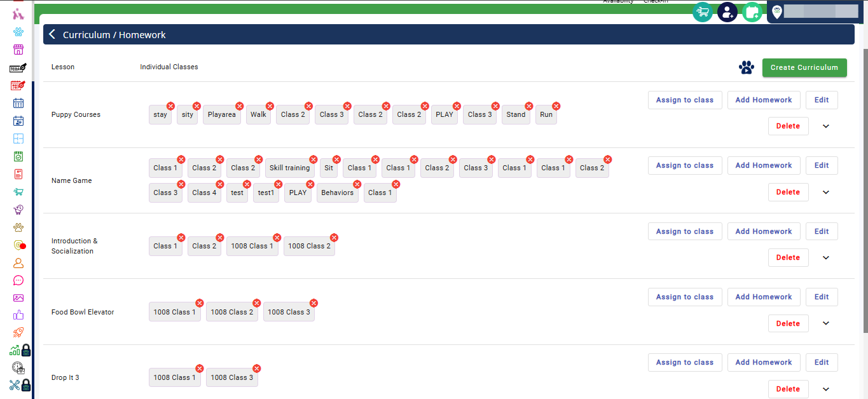Click the add appointment calendar icon
Viewport: 868px width, 399px height.
click(752, 11)
